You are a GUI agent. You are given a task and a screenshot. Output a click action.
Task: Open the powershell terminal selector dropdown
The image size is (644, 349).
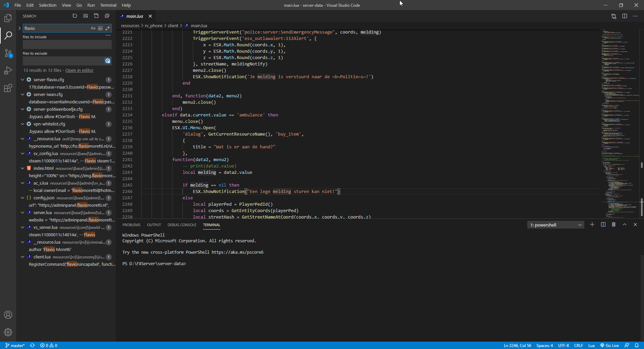pos(555,225)
